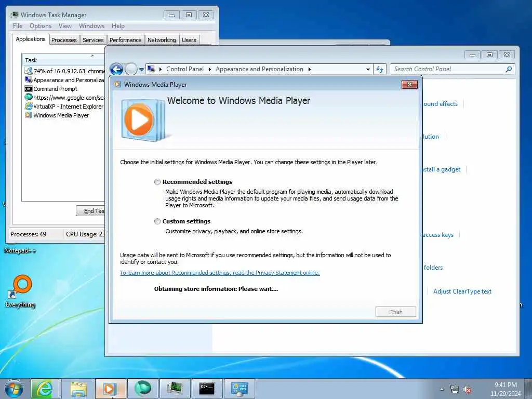Open the Start menu orb
Image resolution: width=532 pixels, height=399 pixels.
[x=14, y=389]
